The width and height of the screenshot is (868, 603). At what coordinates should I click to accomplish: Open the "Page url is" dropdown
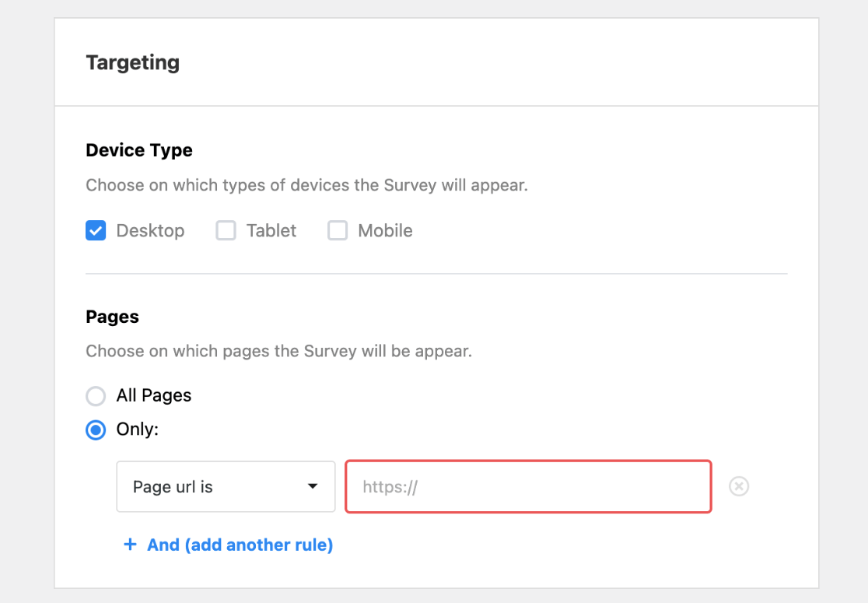tap(226, 487)
